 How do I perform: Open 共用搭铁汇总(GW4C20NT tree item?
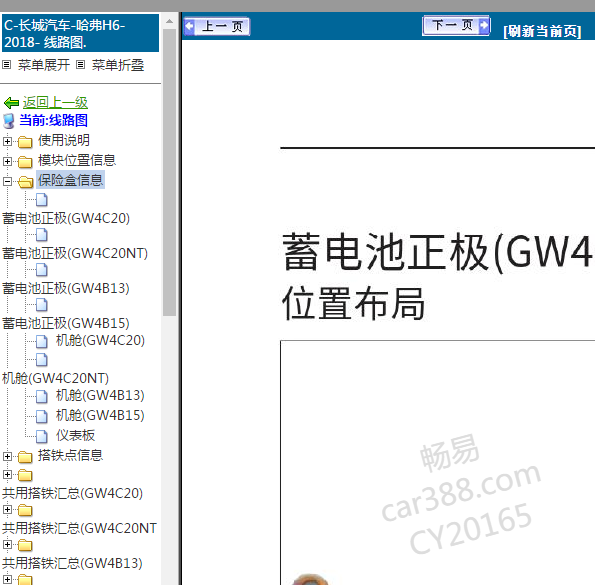(79, 528)
